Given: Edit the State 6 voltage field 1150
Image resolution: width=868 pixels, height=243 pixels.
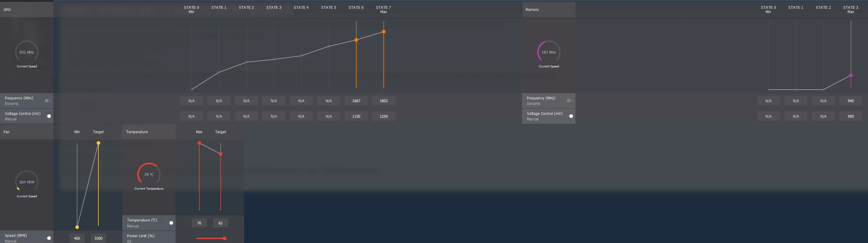Looking at the screenshot, I should (x=356, y=116).
